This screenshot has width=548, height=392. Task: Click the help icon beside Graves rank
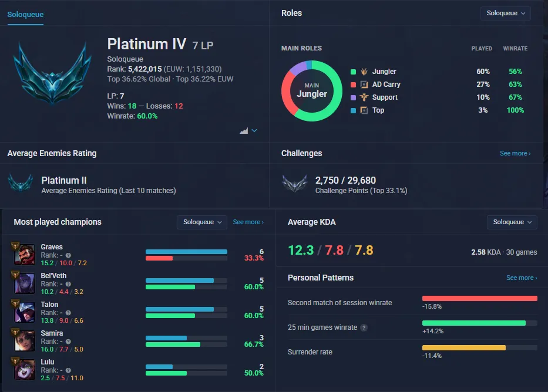coord(68,255)
